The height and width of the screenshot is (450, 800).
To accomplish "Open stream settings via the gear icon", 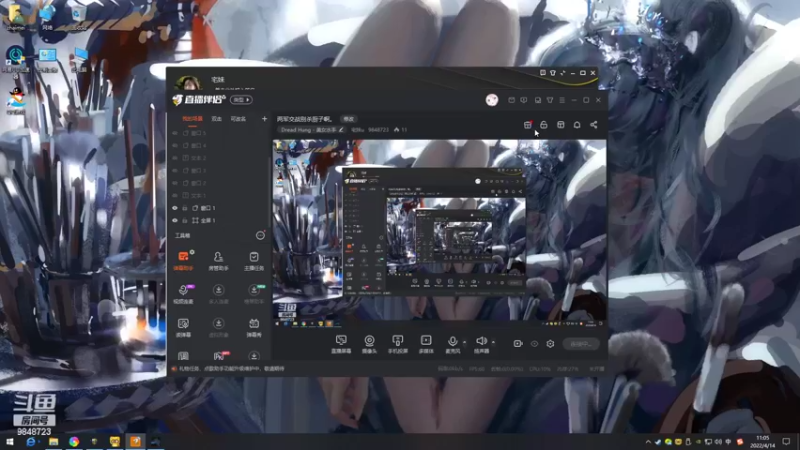I will coord(550,344).
